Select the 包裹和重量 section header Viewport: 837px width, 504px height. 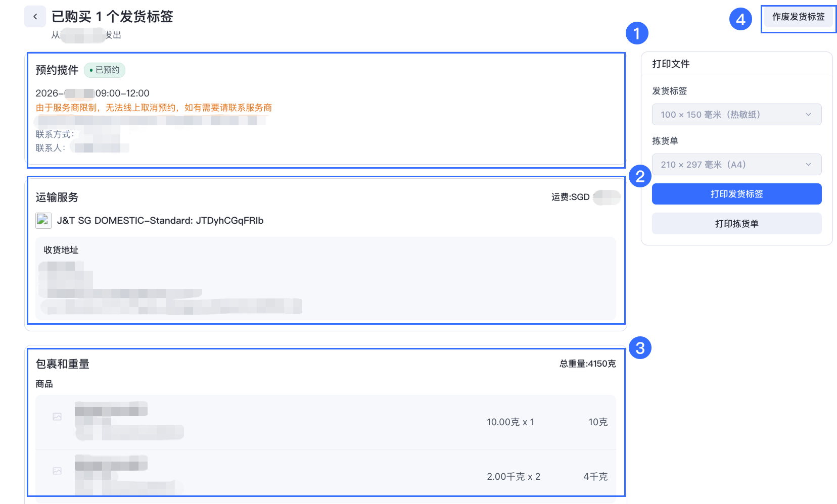[x=62, y=364]
